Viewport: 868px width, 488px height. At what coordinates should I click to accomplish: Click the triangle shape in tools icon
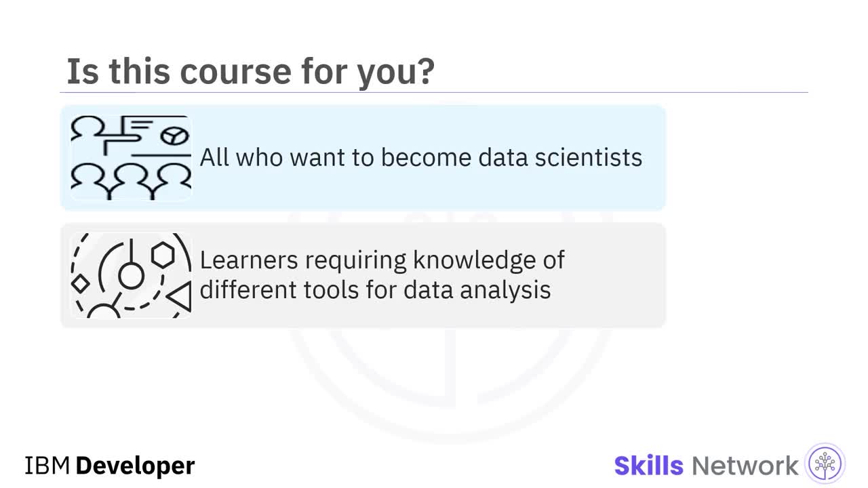(x=180, y=297)
